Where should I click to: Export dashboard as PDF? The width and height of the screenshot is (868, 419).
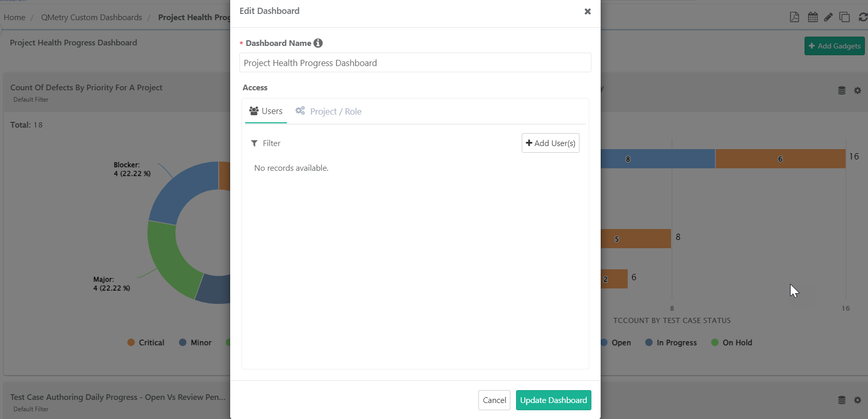794,17
